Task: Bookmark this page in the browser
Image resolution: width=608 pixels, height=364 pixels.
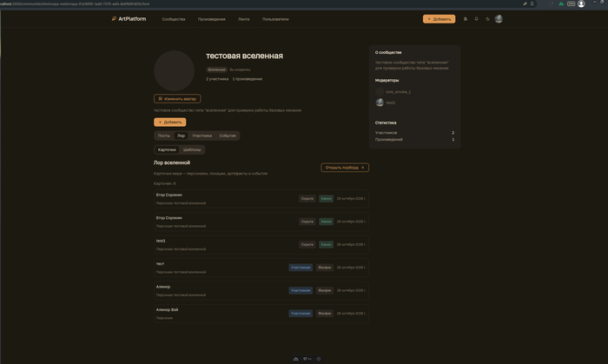Action: coord(532,3)
